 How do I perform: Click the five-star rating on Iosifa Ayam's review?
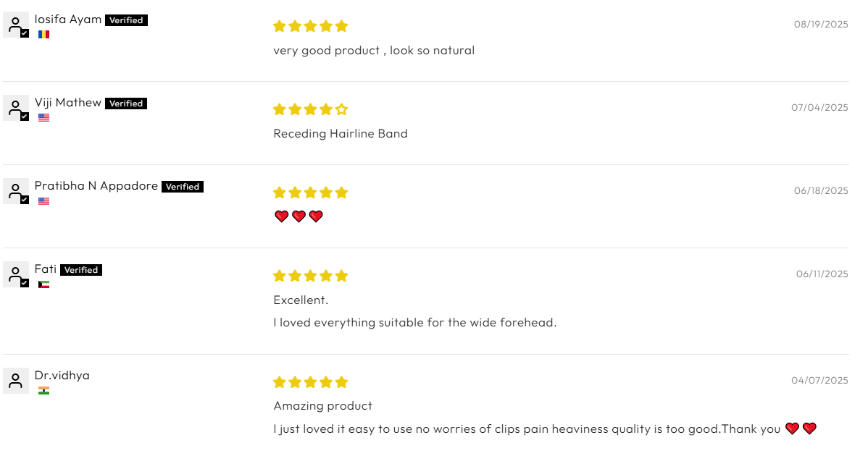tap(310, 26)
